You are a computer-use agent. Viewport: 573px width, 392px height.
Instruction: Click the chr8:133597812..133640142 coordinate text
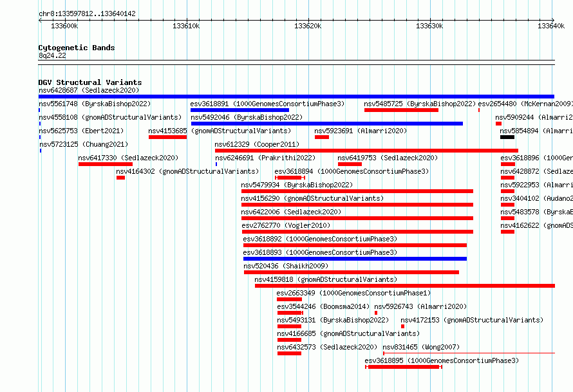pyautogui.click(x=87, y=14)
